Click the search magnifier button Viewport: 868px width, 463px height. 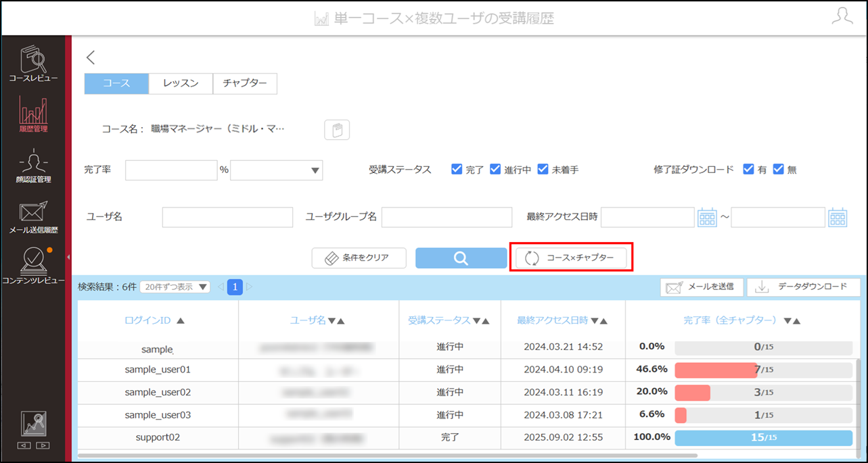click(x=461, y=258)
